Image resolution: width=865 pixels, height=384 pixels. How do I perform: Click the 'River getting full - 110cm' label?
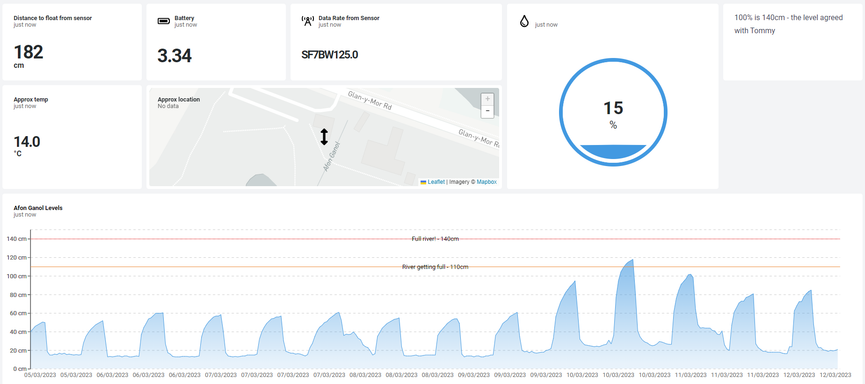435,267
